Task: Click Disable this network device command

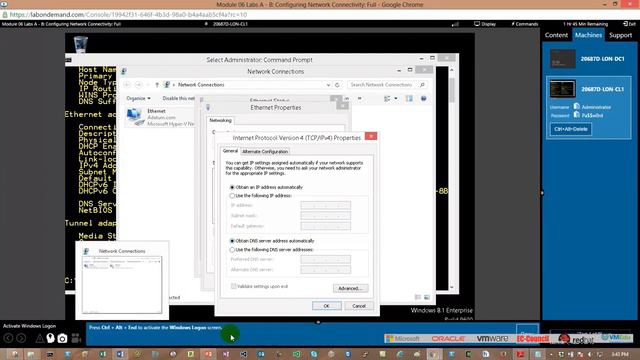Action: pos(178,98)
